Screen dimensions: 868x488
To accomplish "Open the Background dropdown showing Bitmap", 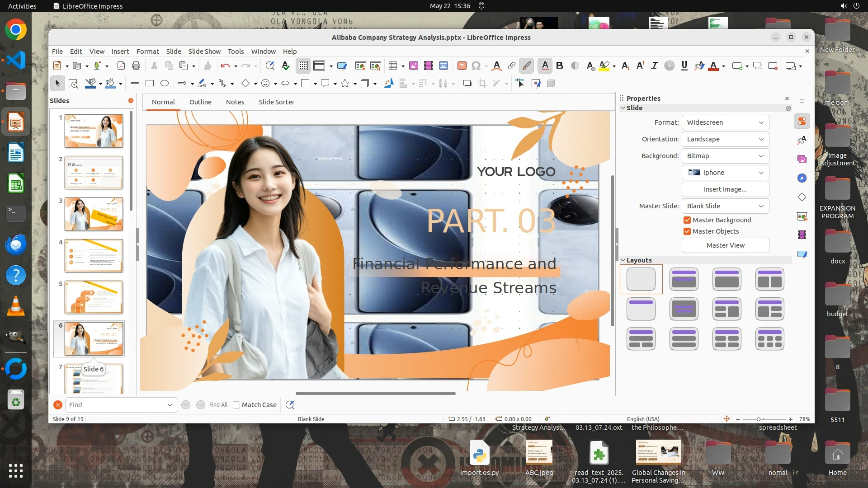I will 725,156.
